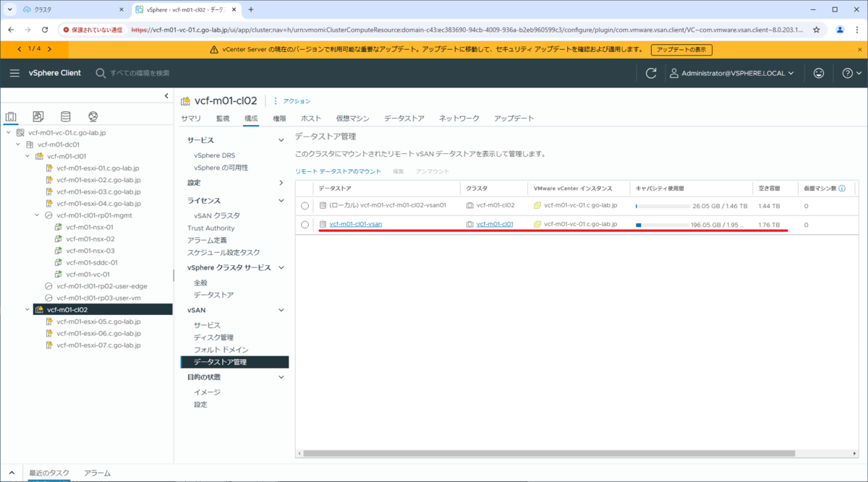Click リモート データストアのマウント link
This screenshot has width=868, height=482.
pyautogui.click(x=338, y=171)
